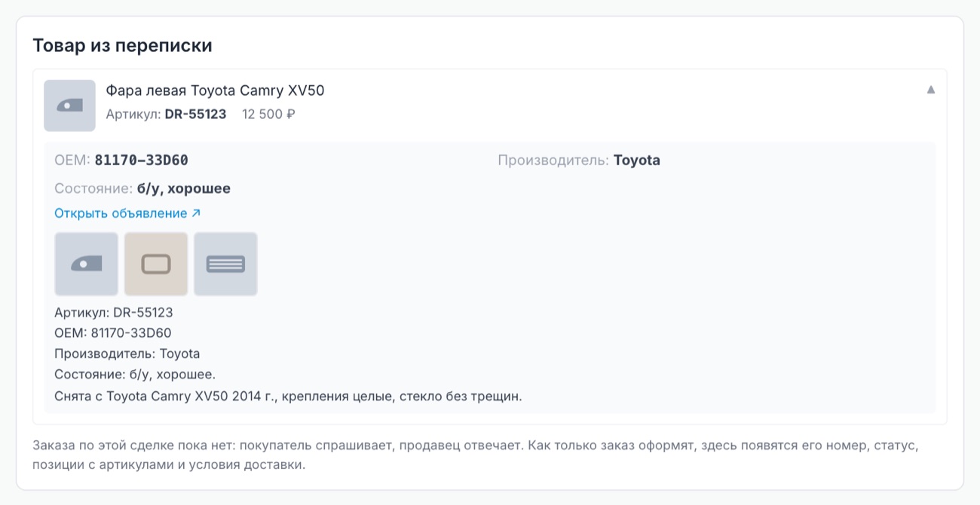Image resolution: width=980 pixels, height=505 pixels.
Task: Collapse the Фара левая product card
Action: point(930,90)
